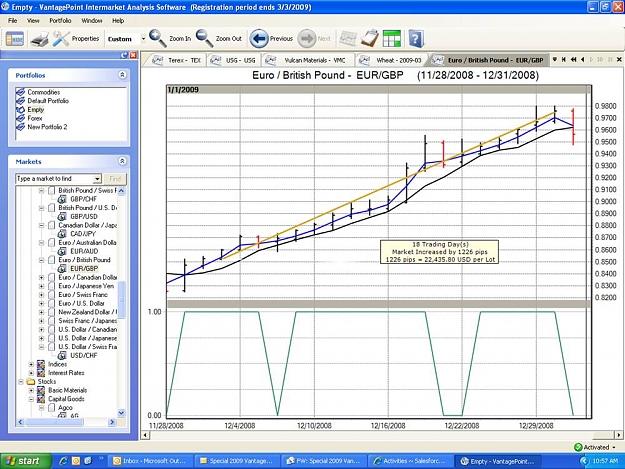Check the New Zealand Dollar checkbox
Viewport: 625px width, 469px height.
pyautogui.click(x=51, y=312)
